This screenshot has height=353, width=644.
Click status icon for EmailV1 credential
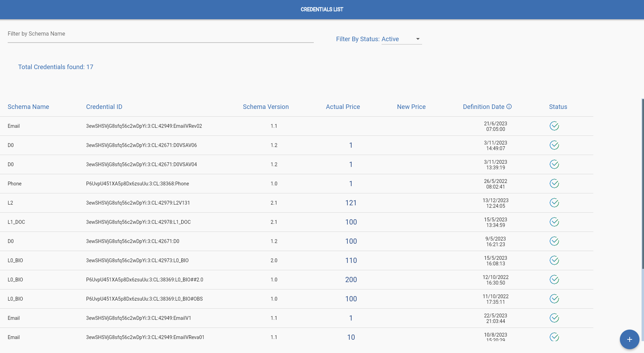(554, 318)
